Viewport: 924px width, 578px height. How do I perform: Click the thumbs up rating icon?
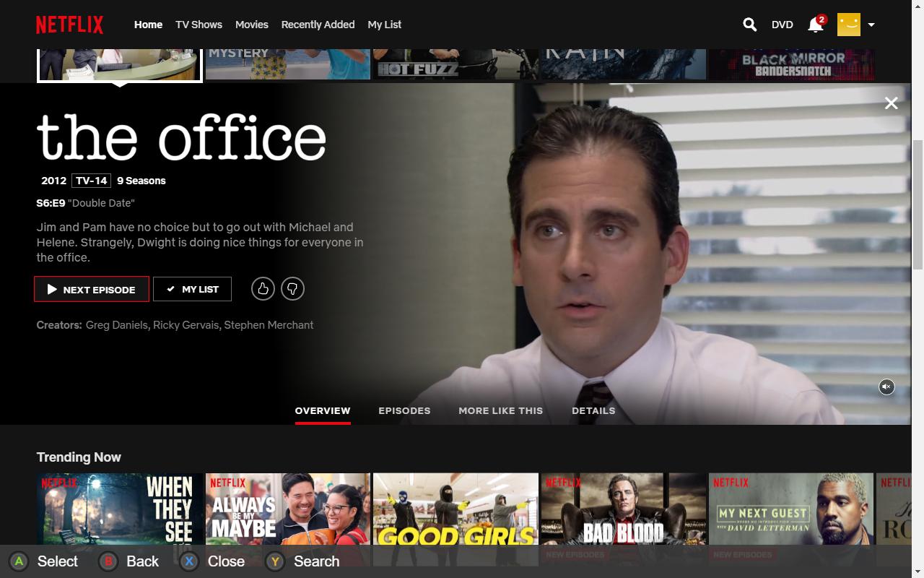(263, 289)
